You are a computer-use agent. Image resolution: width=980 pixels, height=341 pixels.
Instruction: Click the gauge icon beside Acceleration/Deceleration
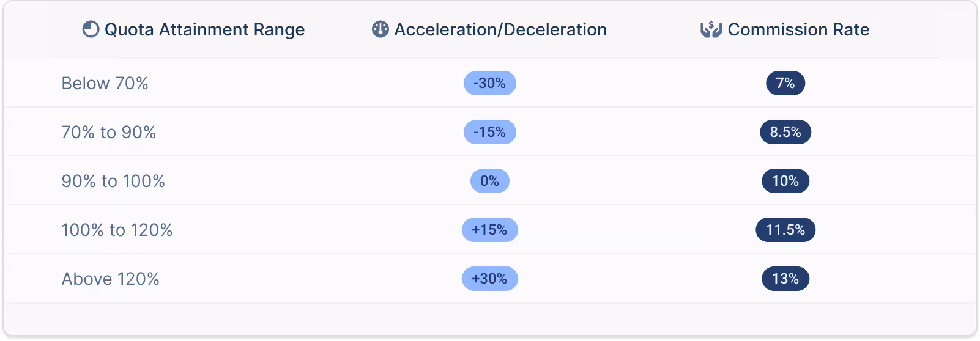click(x=380, y=29)
